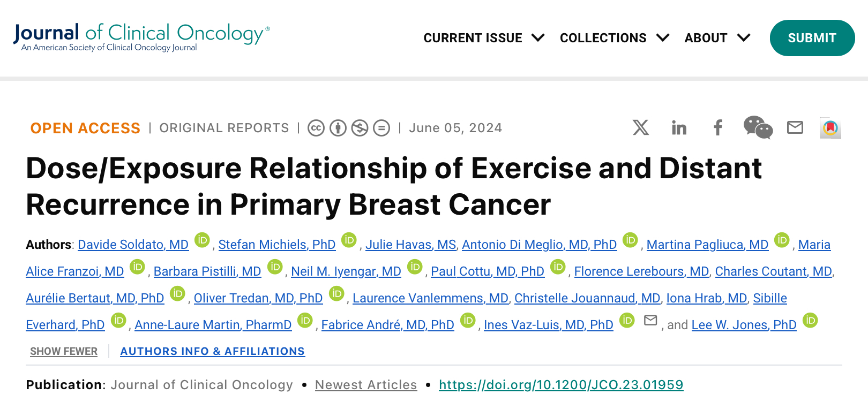The height and width of the screenshot is (402, 868).
Task: Share article on LinkedIn
Action: click(679, 127)
